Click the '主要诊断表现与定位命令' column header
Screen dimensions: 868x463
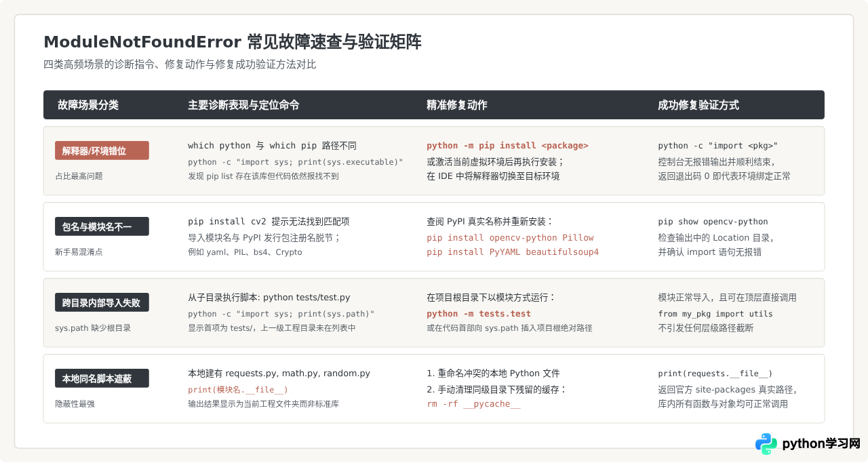pos(243,105)
